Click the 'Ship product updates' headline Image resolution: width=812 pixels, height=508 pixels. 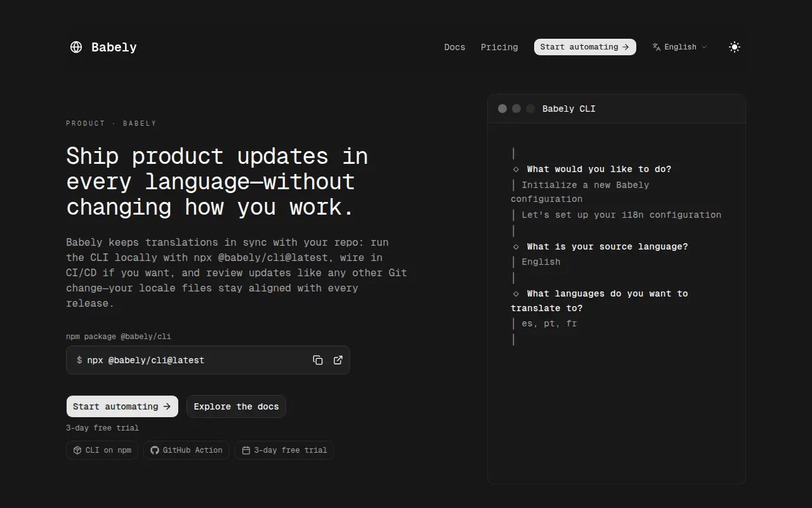pos(217,182)
